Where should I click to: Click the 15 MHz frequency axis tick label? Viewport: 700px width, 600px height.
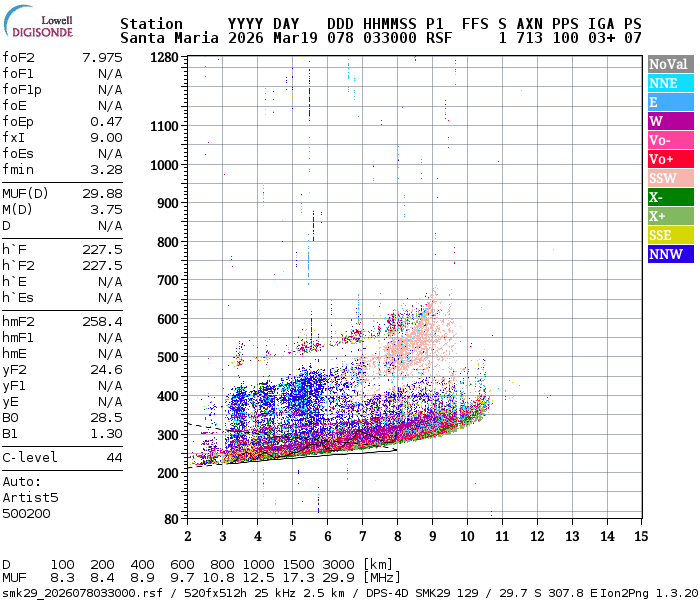tap(640, 536)
